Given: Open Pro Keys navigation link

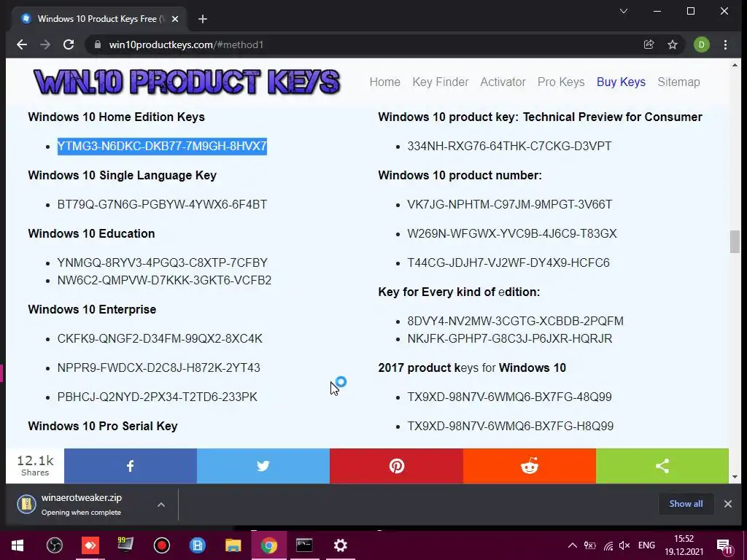Looking at the screenshot, I should point(561,82).
